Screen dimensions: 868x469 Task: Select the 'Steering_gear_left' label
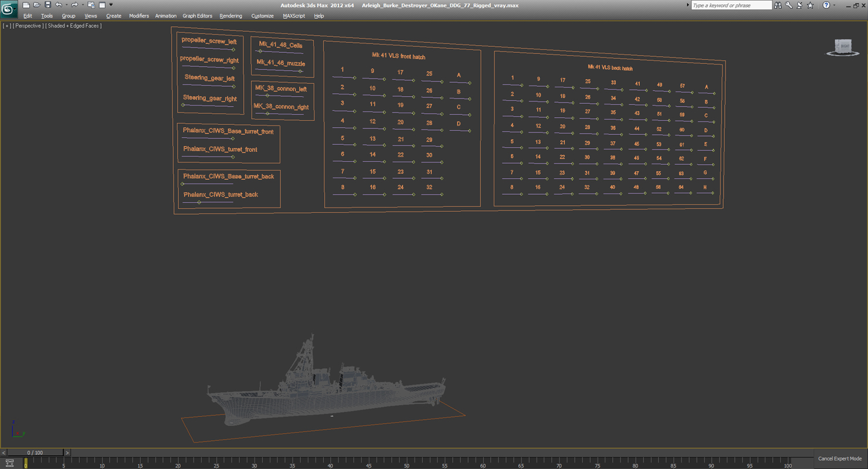tap(209, 78)
